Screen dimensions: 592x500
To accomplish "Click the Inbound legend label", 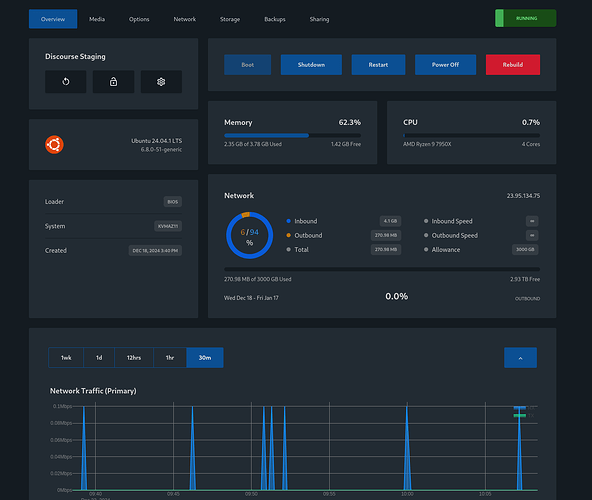I will click(x=306, y=221).
